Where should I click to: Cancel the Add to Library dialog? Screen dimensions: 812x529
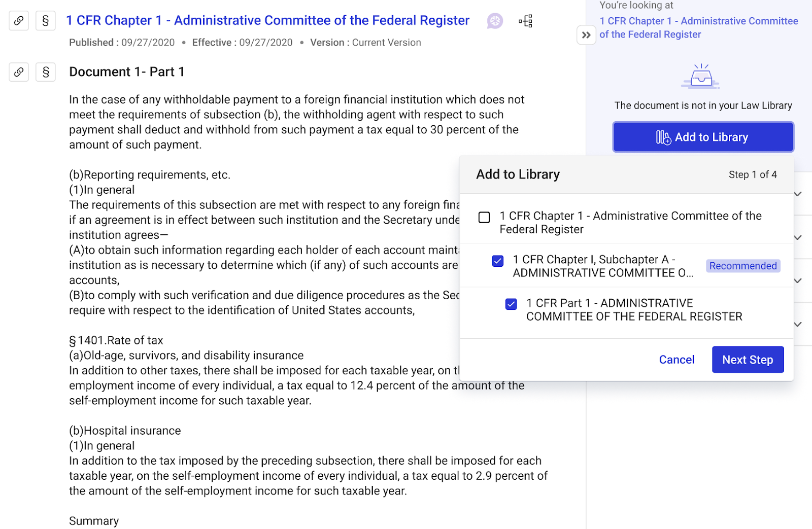(676, 360)
